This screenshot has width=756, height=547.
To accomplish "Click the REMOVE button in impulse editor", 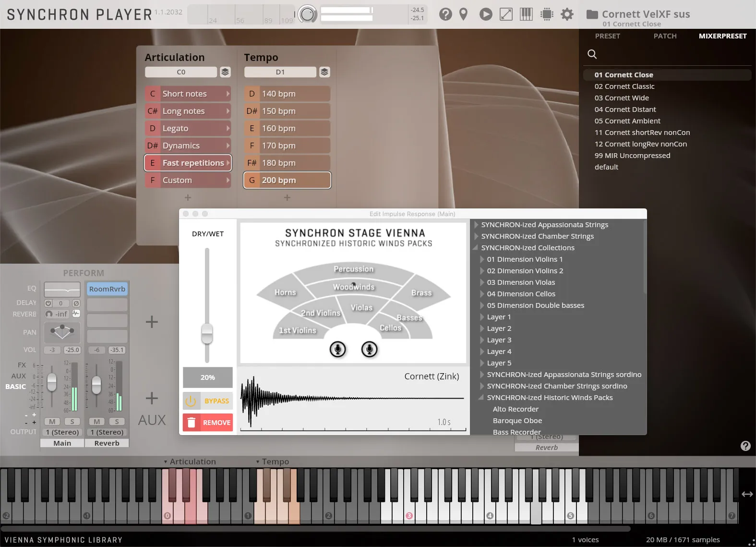I will click(208, 423).
